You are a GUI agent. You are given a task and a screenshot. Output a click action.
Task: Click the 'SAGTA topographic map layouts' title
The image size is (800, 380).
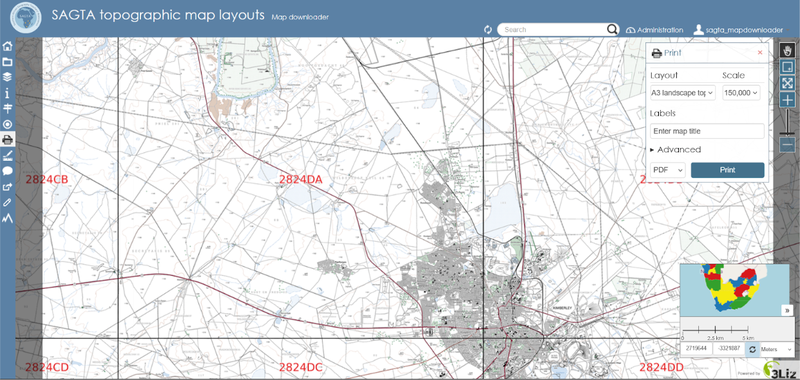(158, 15)
